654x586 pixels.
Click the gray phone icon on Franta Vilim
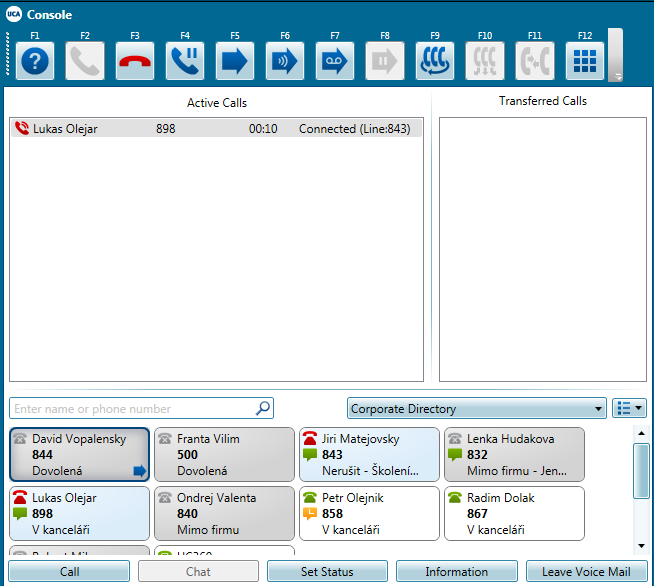point(165,439)
